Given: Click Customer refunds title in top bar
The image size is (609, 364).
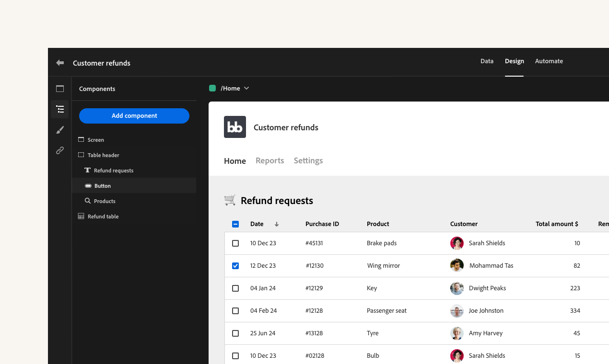Looking at the screenshot, I should pos(102,63).
